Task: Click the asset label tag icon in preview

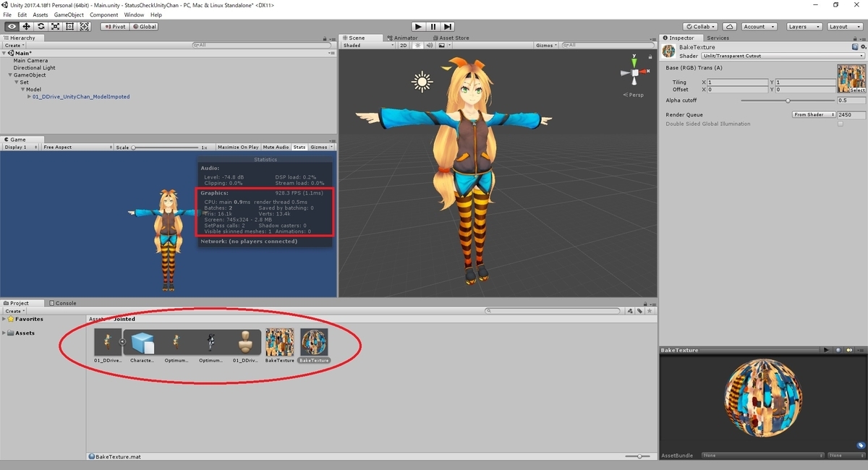Action: [861, 445]
